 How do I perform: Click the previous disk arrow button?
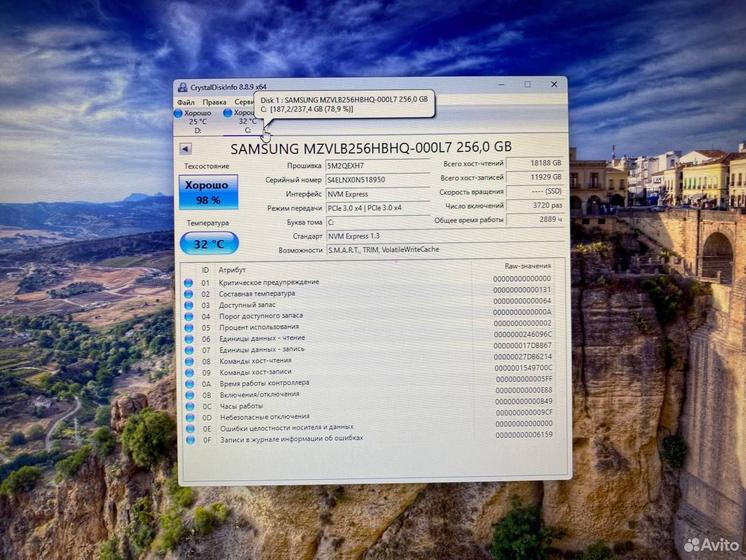(x=186, y=149)
